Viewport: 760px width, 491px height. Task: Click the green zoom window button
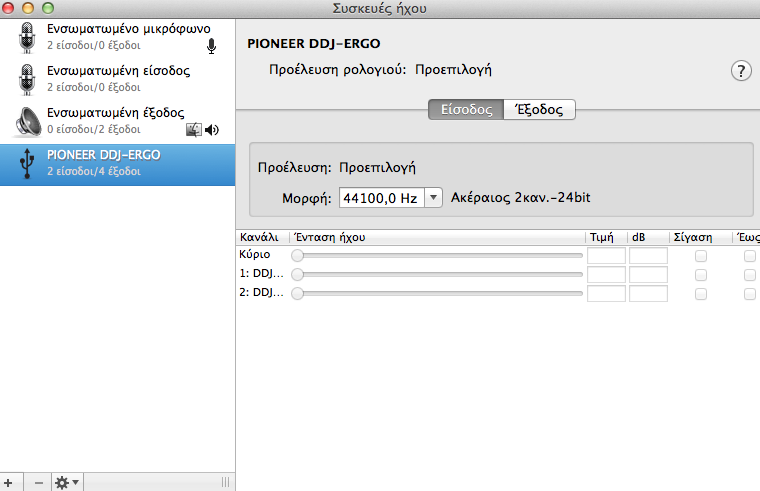coord(48,8)
